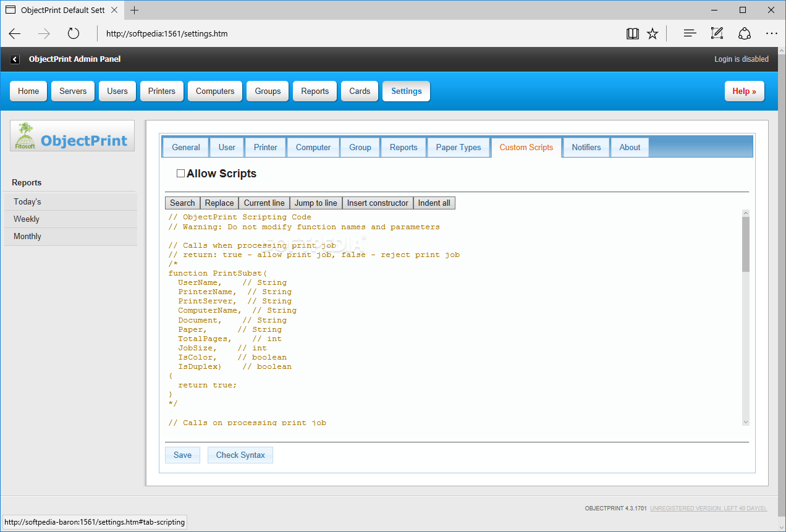Click the red Help button
Screen dimensions: 786x532
click(745, 91)
